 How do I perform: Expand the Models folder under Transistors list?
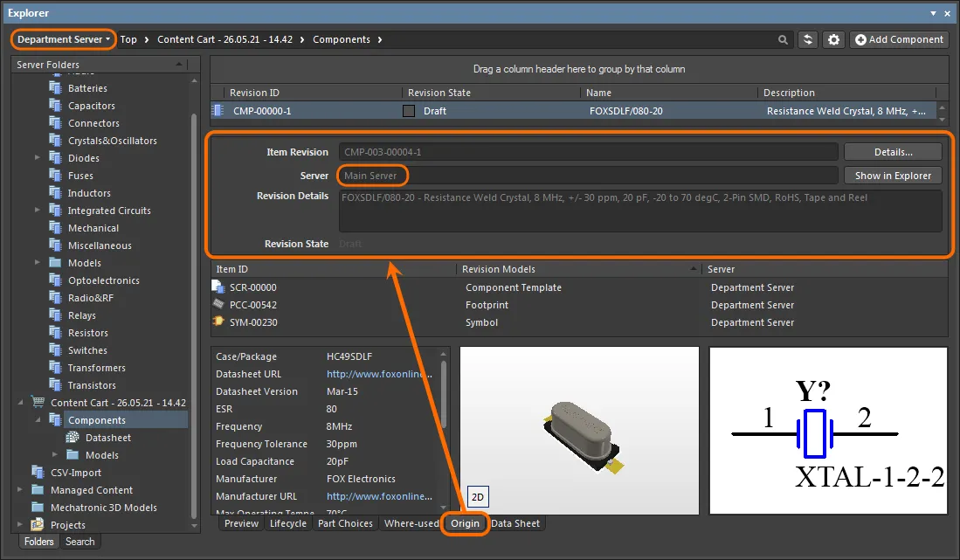click(x=38, y=263)
